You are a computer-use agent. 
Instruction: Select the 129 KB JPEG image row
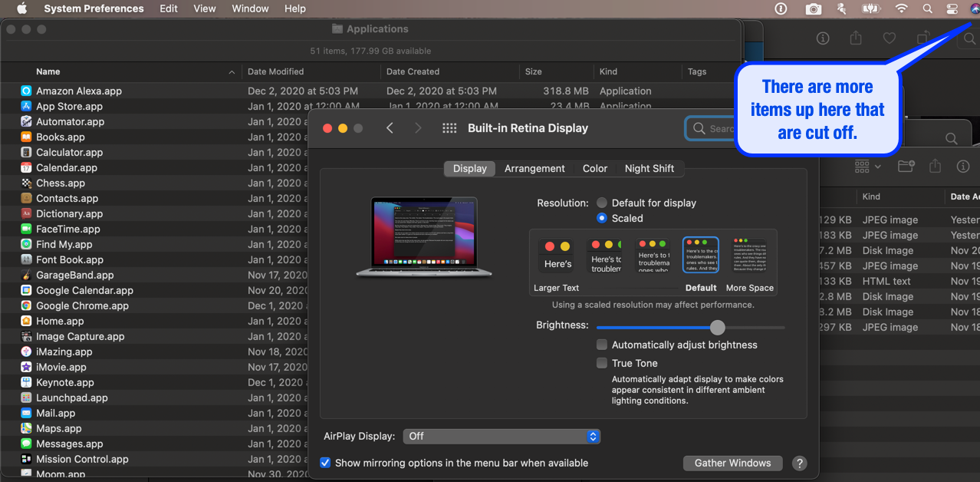(899, 220)
